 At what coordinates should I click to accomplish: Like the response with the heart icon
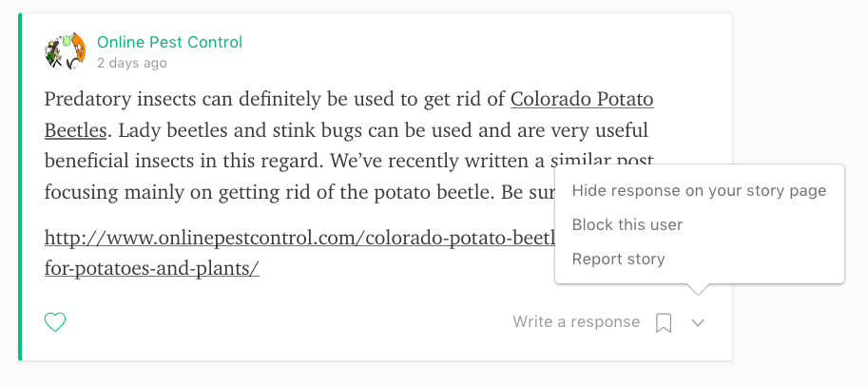pyautogui.click(x=56, y=322)
